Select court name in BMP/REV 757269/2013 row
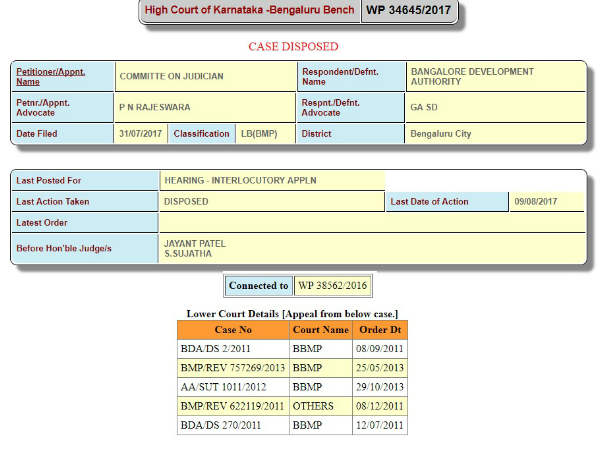 307,368
